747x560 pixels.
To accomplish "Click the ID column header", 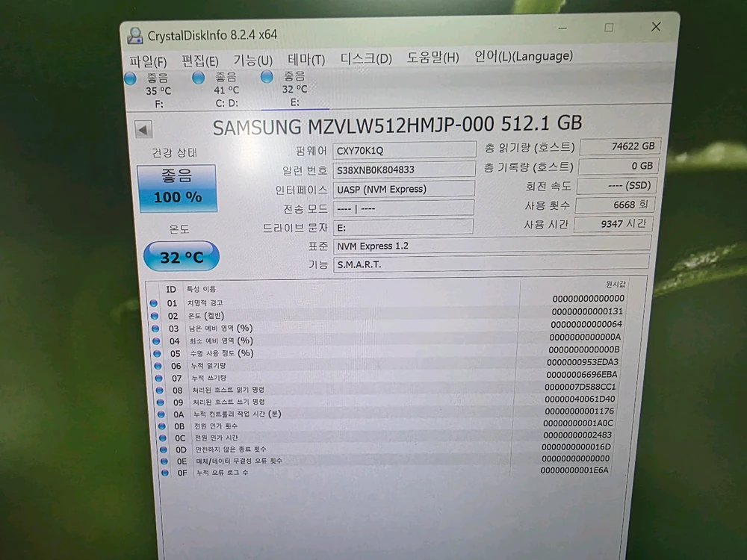I will click(x=171, y=290).
